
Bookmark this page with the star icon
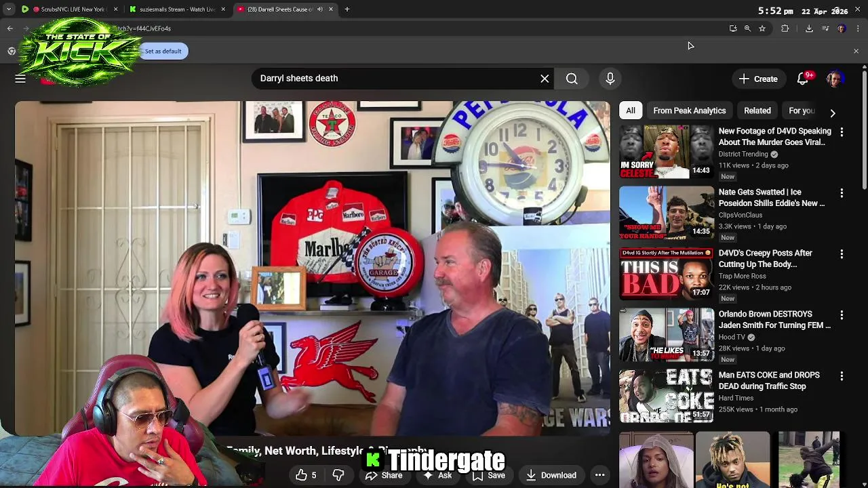coord(762,28)
